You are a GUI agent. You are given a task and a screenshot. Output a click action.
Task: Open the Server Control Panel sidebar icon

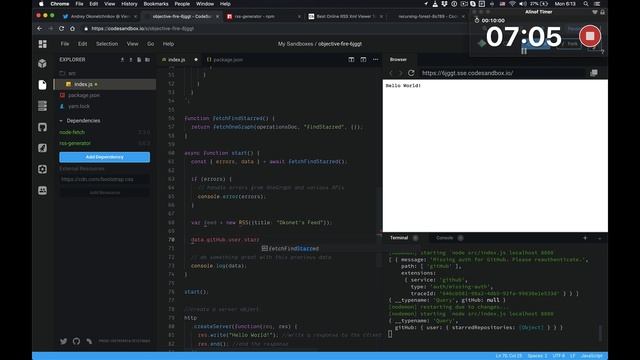pyautogui.click(x=42, y=106)
